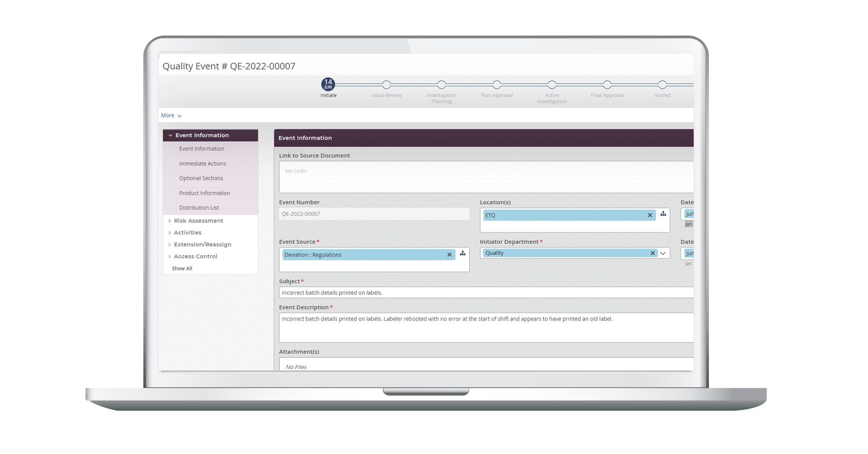Image resolution: width=868 pixels, height=454 pixels.
Task: Click the Show All link
Action: (182, 268)
